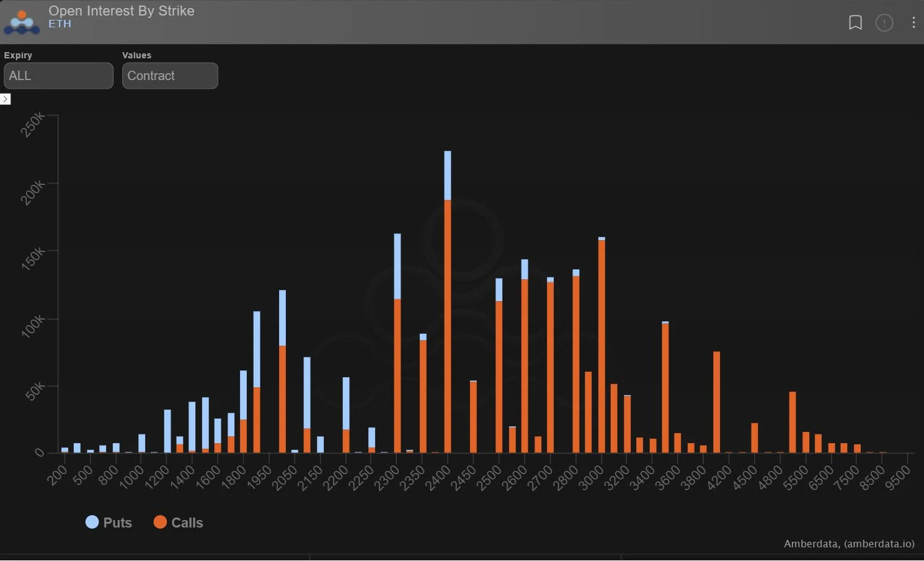Screen dimensions: 924x561
Task: Bookmark this Open Interest chart
Action: tap(855, 22)
